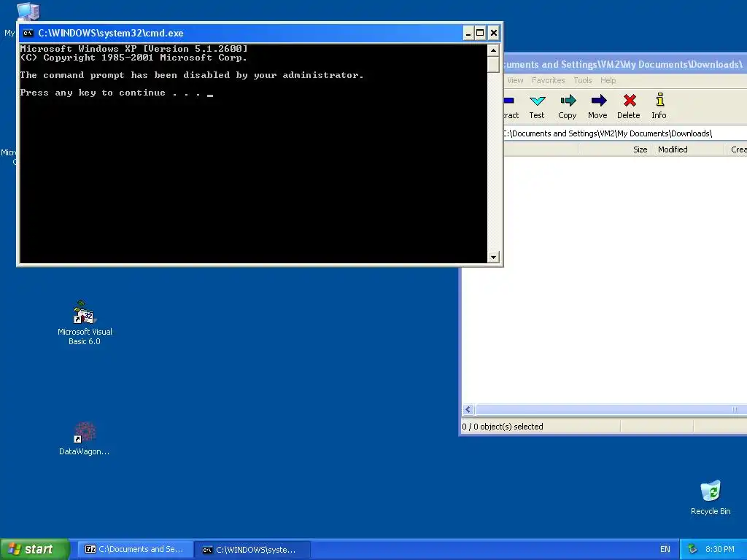Switch to 7-Zip taskbar button
The image size is (747, 560).
pos(134,549)
